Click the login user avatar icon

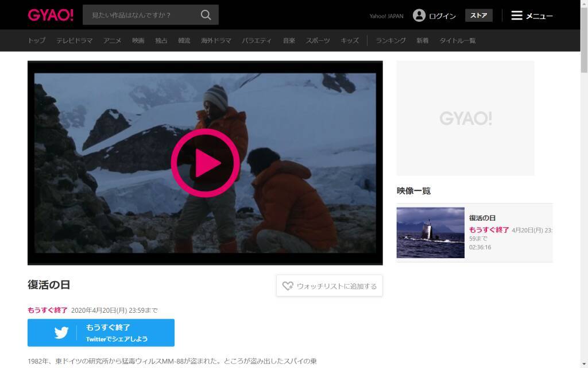tap(419, 16)
